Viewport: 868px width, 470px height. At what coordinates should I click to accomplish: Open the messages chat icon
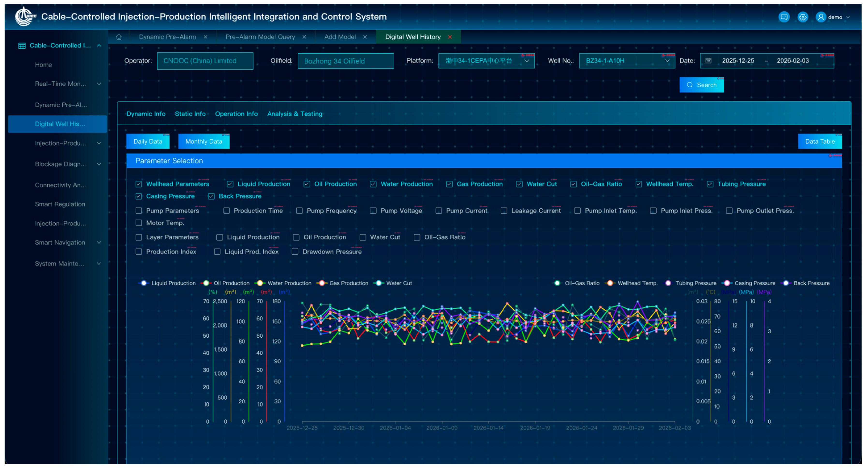[784, 17]
